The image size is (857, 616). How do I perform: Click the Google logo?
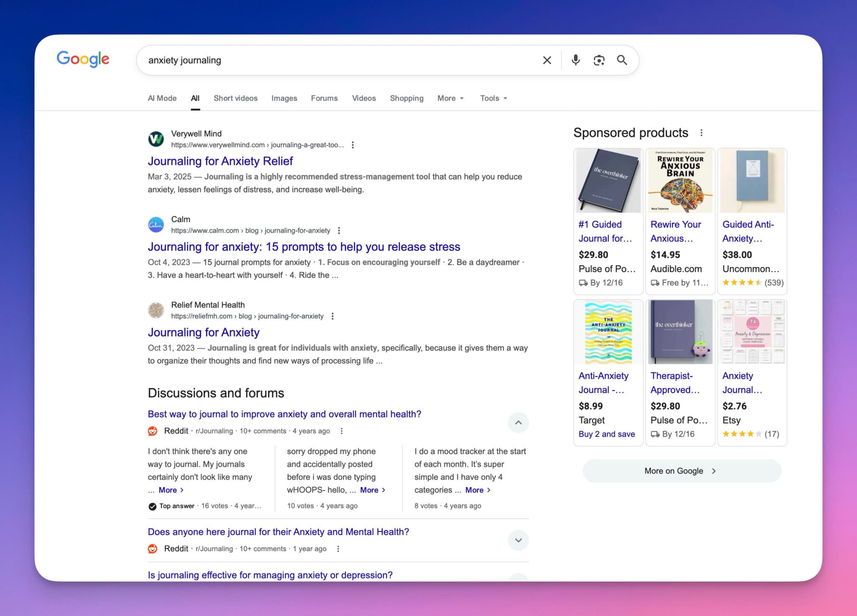click(x=82, y=59)
